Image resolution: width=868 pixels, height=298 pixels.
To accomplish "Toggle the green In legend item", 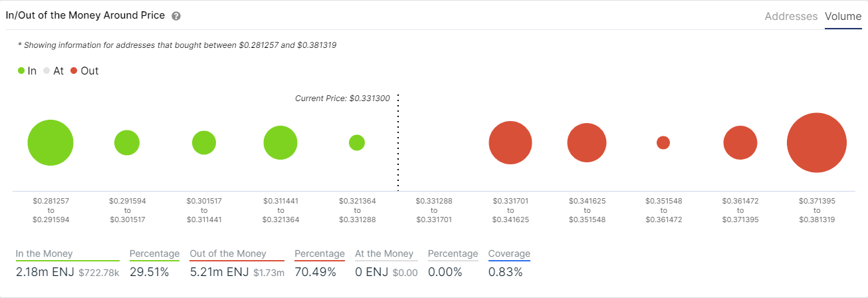I will click(x=27, y=71).
